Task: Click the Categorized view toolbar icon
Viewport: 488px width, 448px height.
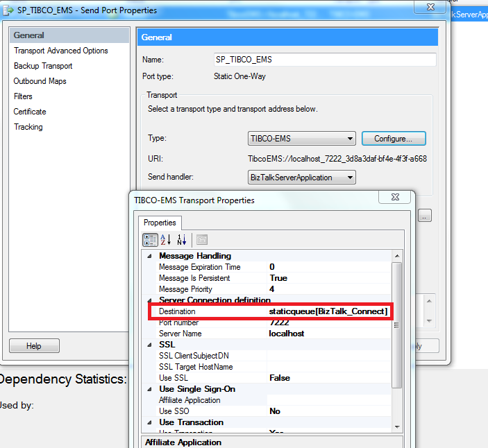Action: pyautogui.click(x=150, y=240)
